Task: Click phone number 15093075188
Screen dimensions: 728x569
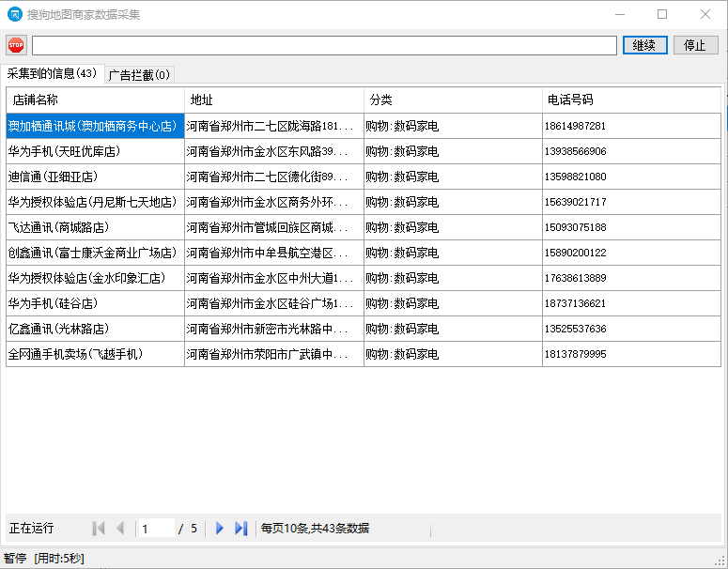Action: (575, 227)
